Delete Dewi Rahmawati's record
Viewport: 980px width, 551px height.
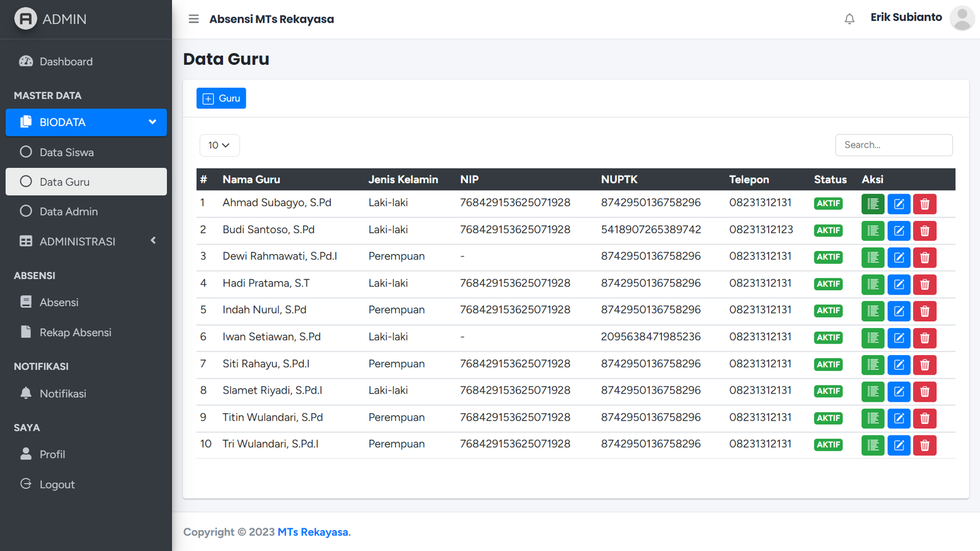coord(924,258)
